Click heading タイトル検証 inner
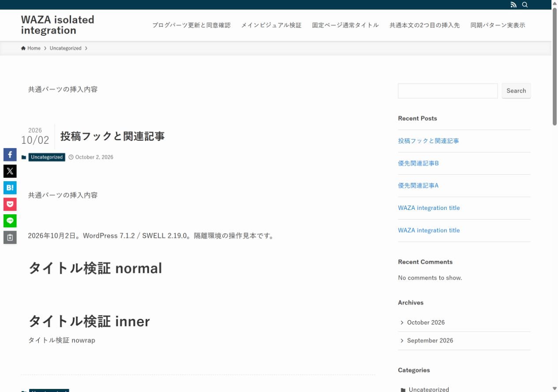The image size is (558, 392). (89, 321)
